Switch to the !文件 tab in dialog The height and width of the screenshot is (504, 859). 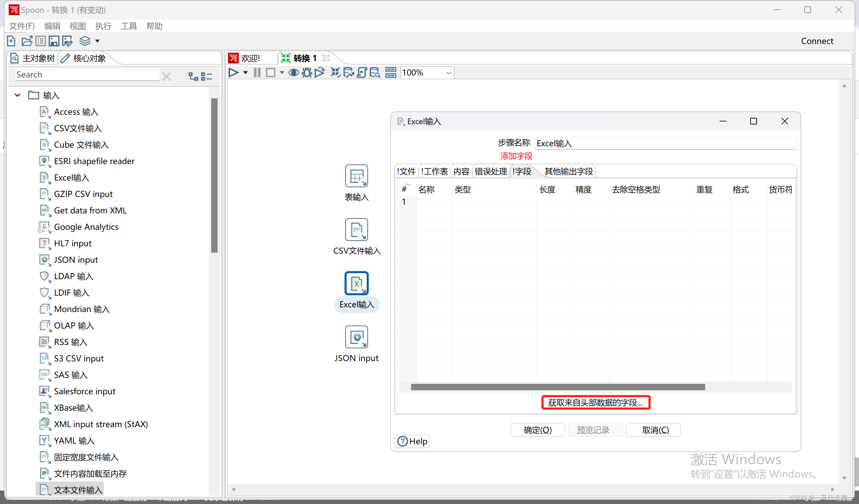point(406,171)
